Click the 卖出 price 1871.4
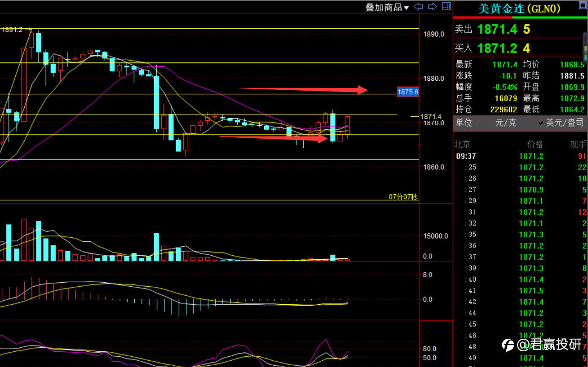Image resolution: width=588 pixels, height=367 pixels. point(497,30)
